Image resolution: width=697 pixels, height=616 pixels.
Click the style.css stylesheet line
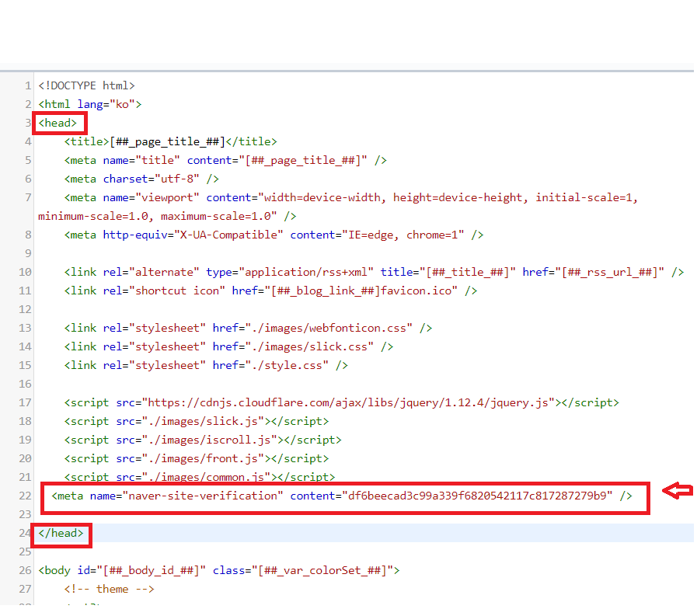(x=206, y=365)
